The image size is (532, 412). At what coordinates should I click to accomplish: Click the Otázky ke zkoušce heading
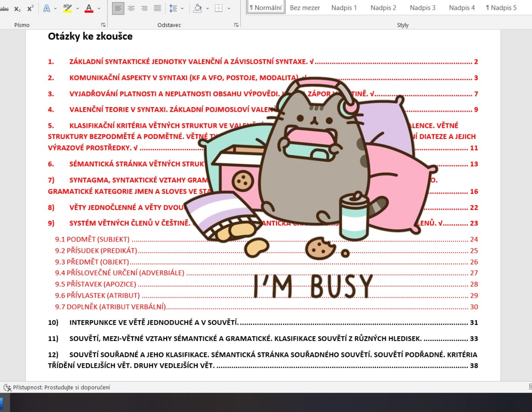coord(90,36)
